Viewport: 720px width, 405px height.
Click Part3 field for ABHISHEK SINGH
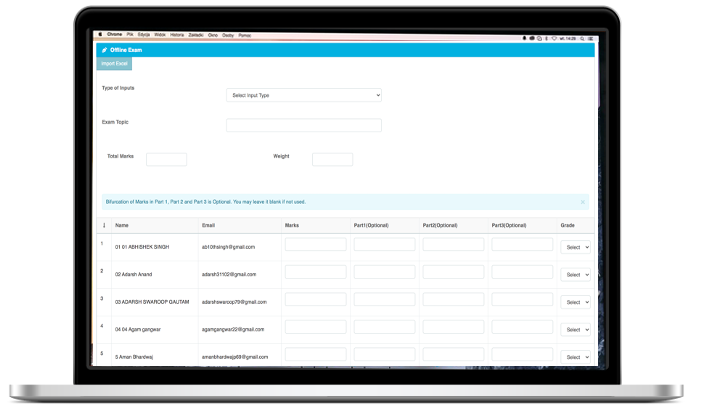(522, 244)
